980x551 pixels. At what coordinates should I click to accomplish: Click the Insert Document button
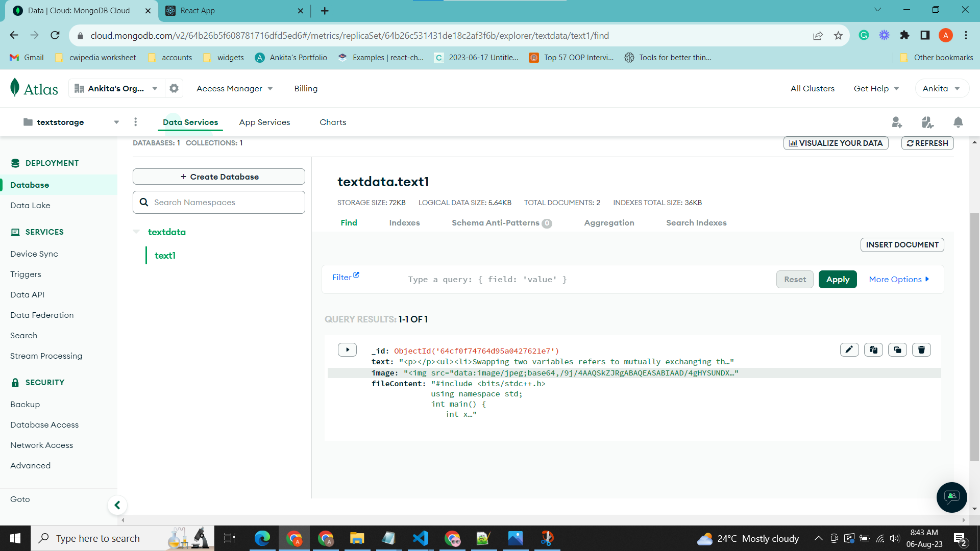(902, 245)
